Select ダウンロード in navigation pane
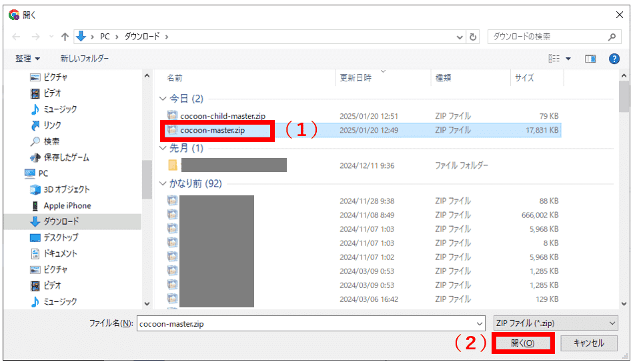Screen dimensions: 633x364 [73, 221]
